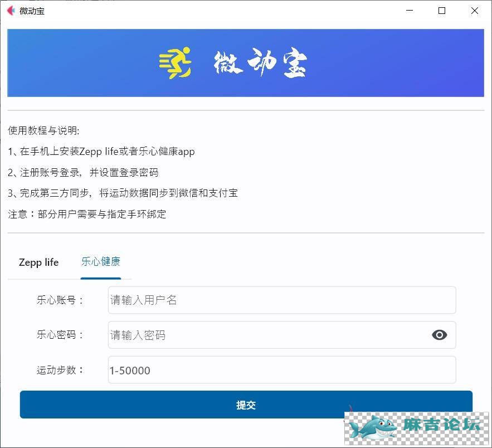Click the 使用教程与说明 heading text
Screen dimensions: 492x448
(x=43, y=130)
